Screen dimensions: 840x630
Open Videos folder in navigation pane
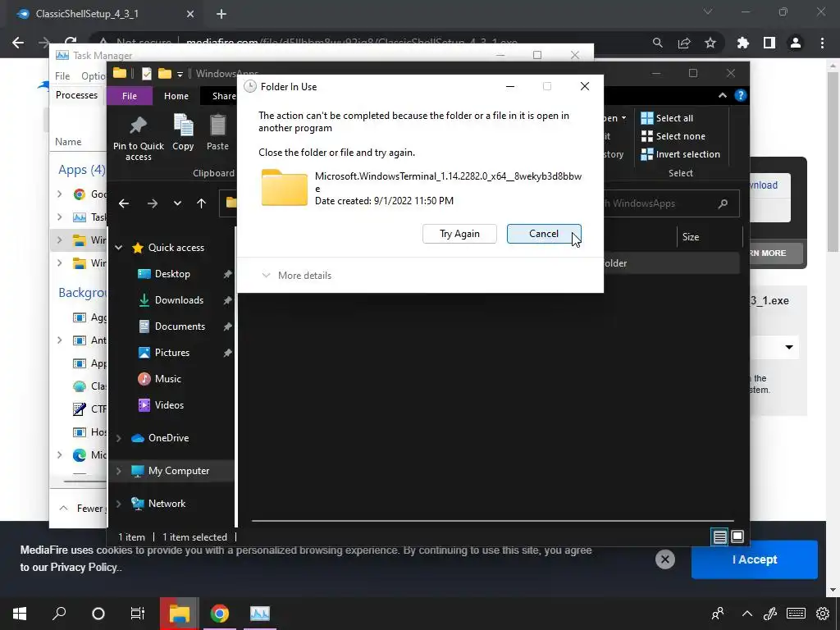point(169,405)
